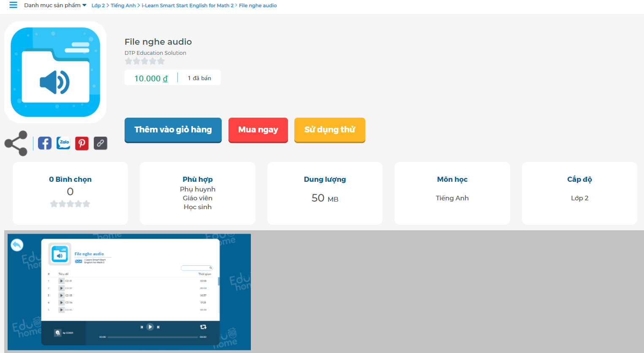Viewport: 644px width, 353px height.
Task: Add product via Thêm vào giỏ hàng
Action: click(173, 130)
